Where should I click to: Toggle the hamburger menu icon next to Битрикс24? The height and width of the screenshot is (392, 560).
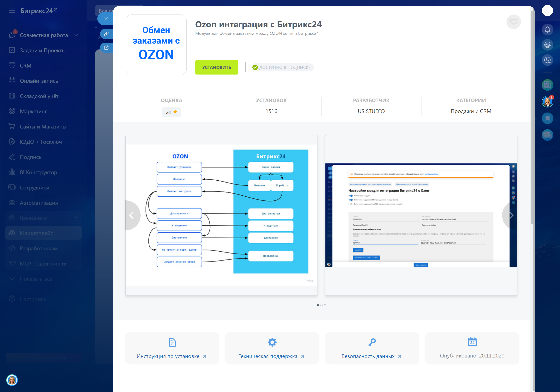tap(12, 11)
